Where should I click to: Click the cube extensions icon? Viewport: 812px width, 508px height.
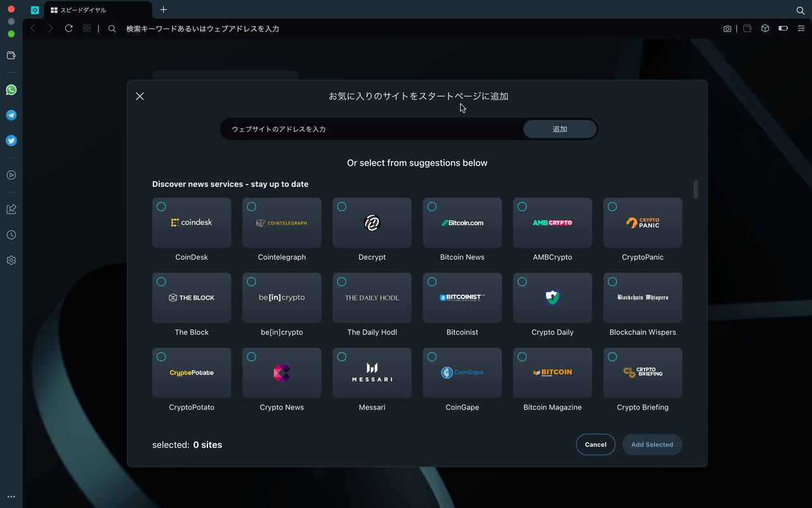[765, 29]
